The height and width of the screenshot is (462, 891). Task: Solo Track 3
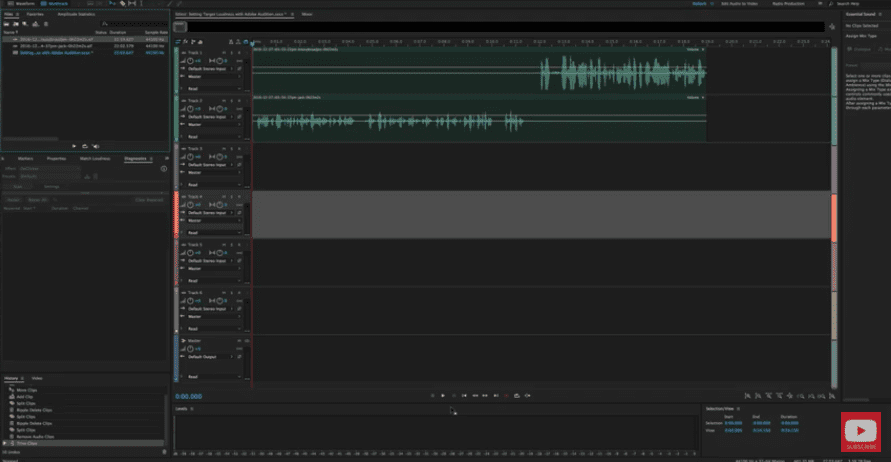[231, 148]
